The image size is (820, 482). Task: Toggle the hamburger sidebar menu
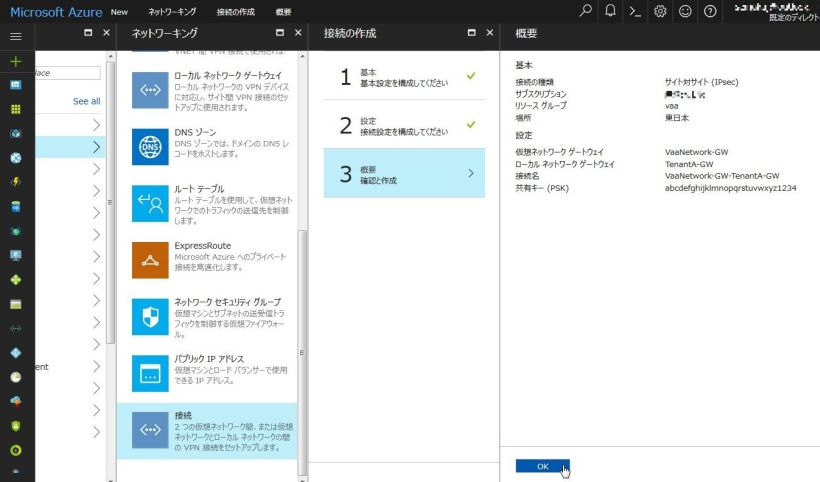pyautogui.click(x=15, y=36)
